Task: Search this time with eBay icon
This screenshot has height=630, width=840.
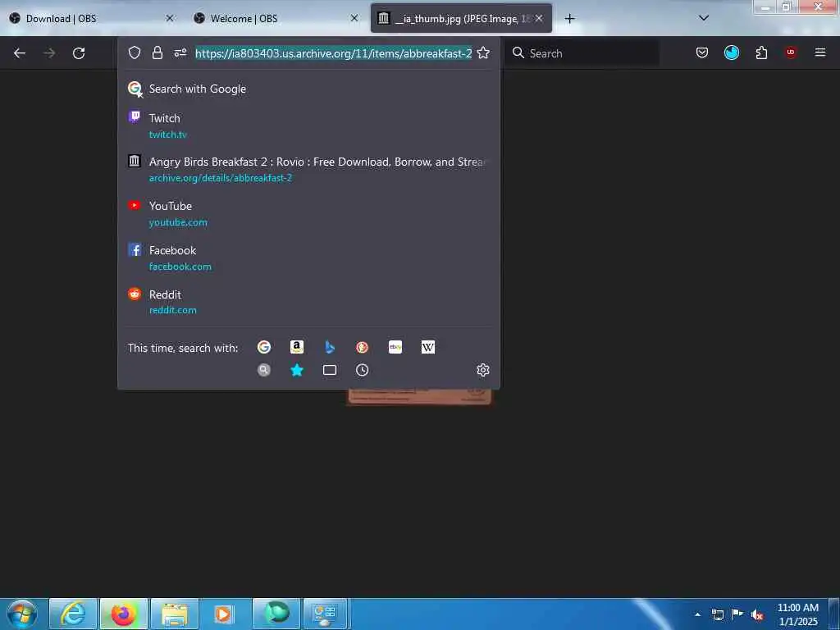Action: pyautogui.click(x=395, y=347)
